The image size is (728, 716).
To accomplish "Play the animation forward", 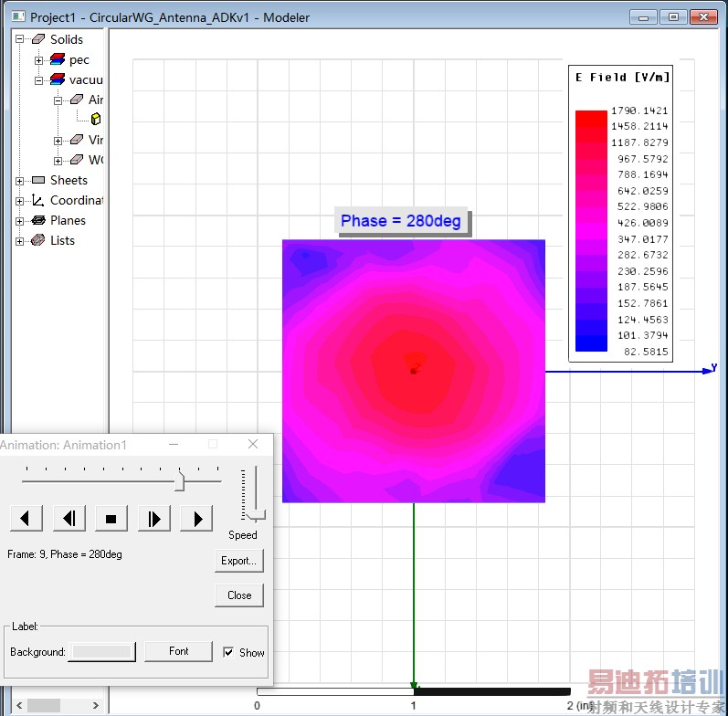I will click(196, 519).
